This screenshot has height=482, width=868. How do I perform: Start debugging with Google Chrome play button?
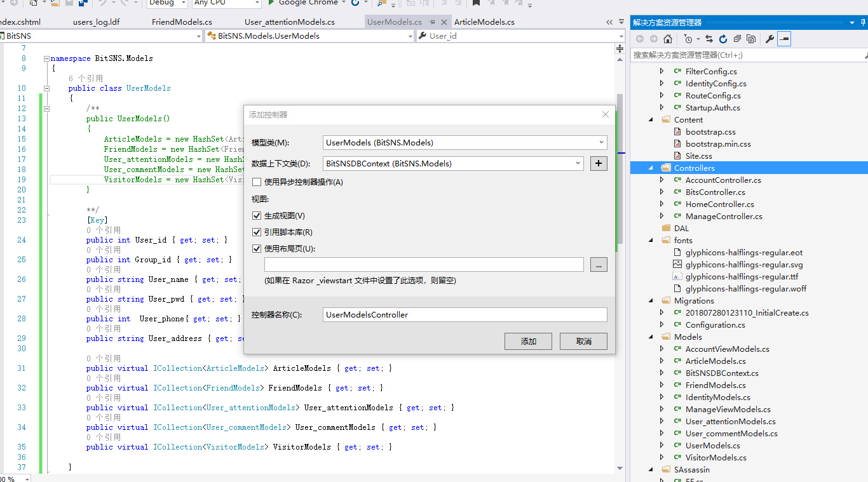point(271,3)
